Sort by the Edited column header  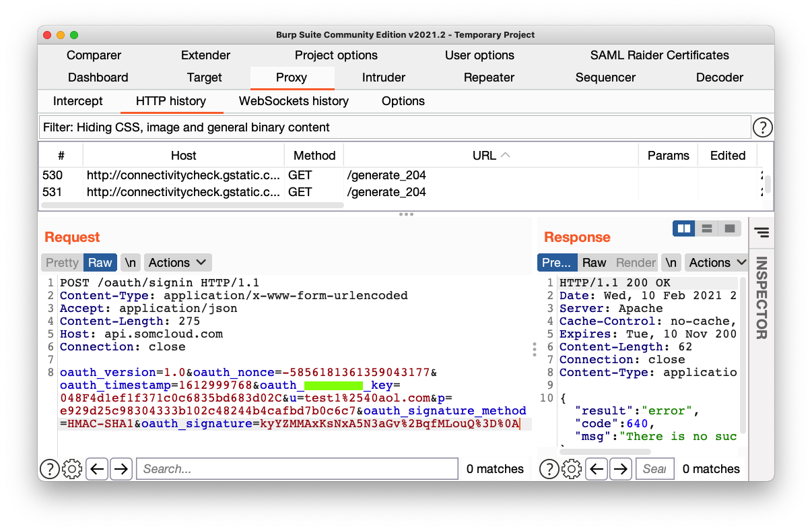728,156
